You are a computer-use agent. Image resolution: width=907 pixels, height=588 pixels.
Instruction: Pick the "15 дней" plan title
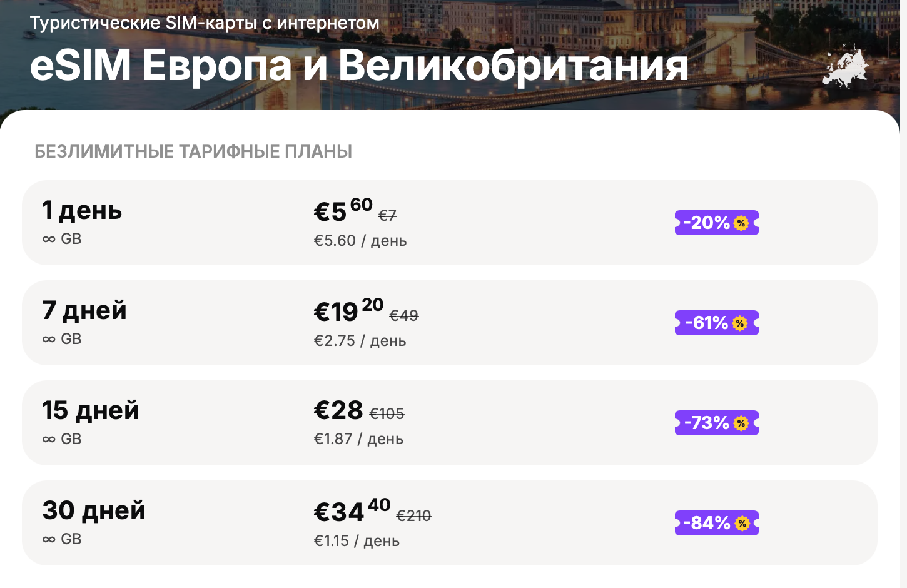(x=91, y=410)
